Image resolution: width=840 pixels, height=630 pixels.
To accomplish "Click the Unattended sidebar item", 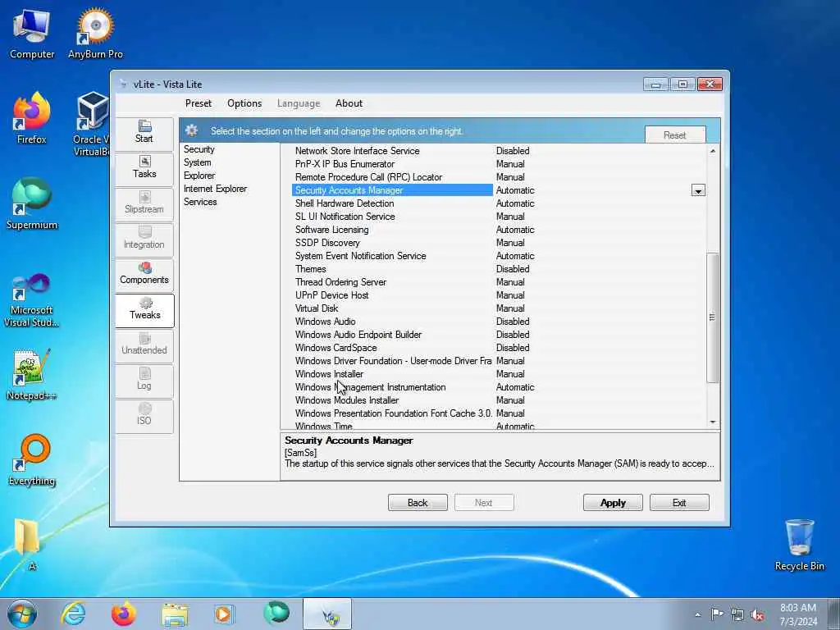I will [x=144, y=345].
